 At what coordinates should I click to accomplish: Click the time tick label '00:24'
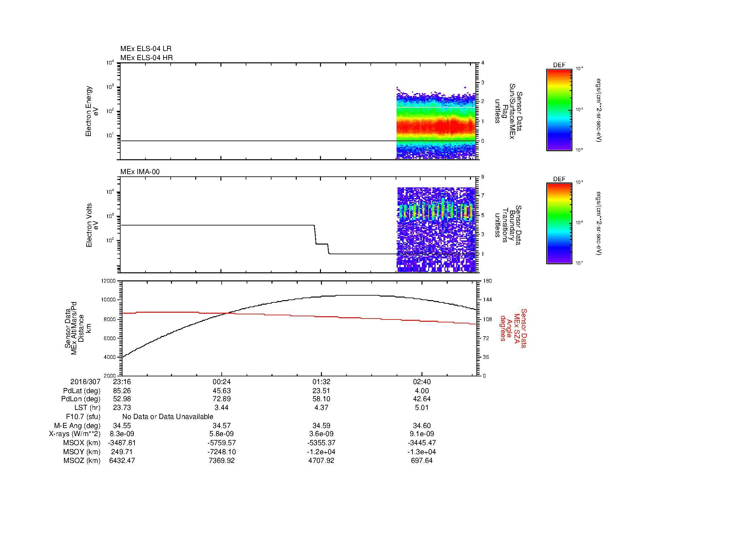pyautogui.click(x=222, y=382)
